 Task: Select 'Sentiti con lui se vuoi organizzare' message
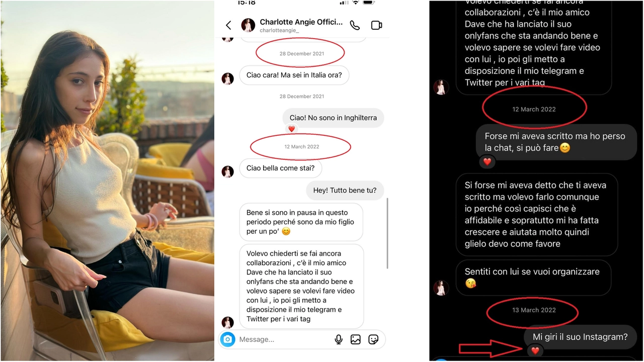(x=532, y=278)
